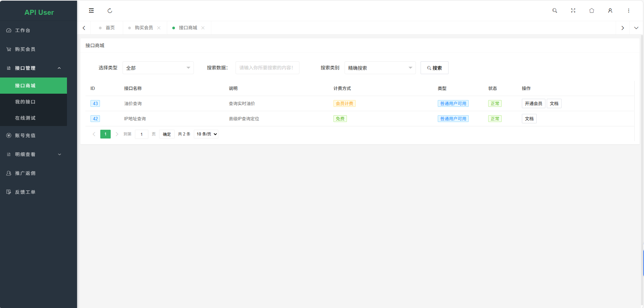Click 开通会员 for the 油价查询 API
644x308 pixels.
533,103
